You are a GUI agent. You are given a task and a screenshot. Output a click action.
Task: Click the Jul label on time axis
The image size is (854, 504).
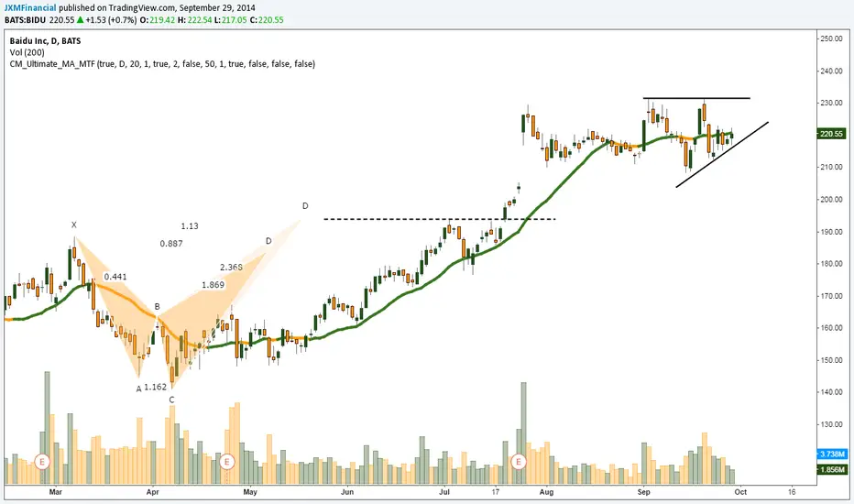pos(444,492)
